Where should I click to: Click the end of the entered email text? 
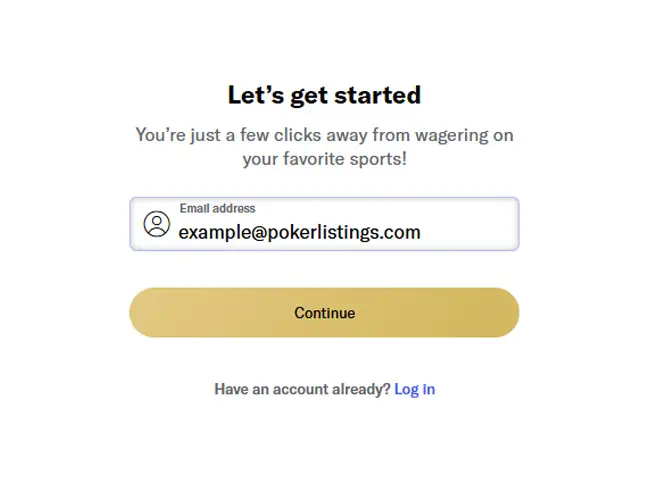421,232
